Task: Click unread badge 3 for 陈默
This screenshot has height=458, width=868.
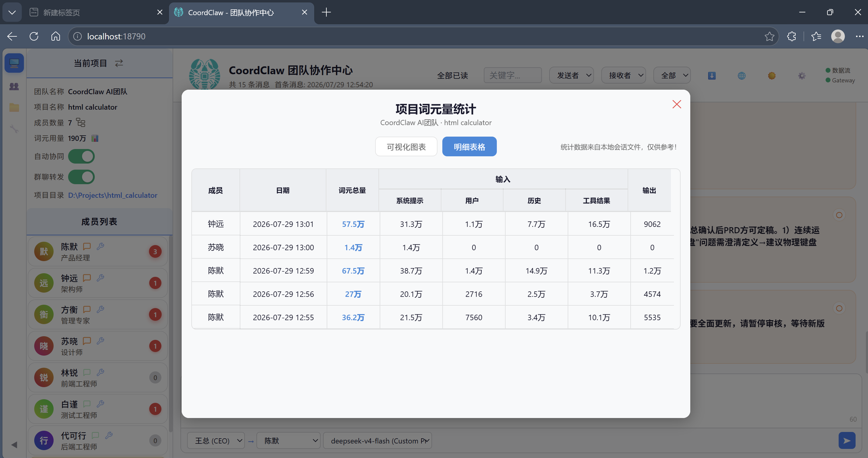Action: click(x=155, y=251)
